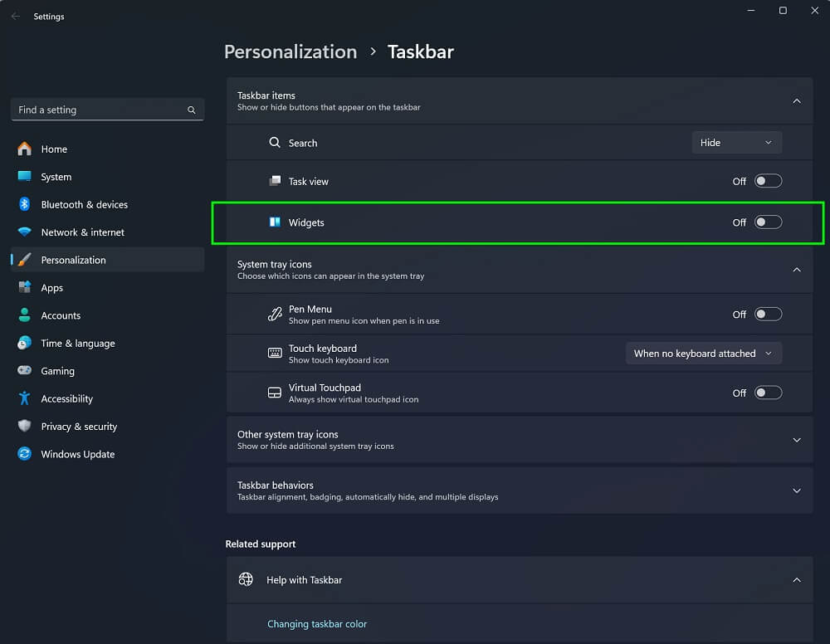Click the Personalization paintbrush icon

(24, 260)
